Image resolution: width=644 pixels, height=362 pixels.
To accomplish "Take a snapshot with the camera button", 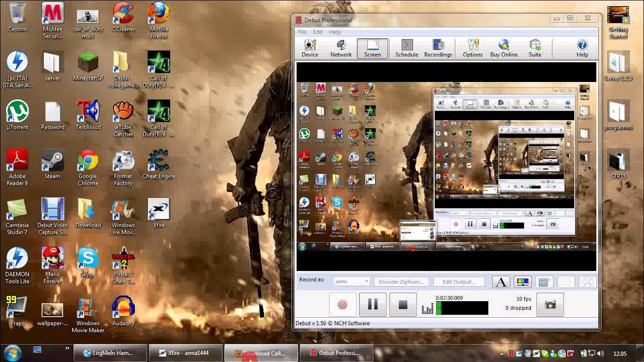I will click(550, 305).
